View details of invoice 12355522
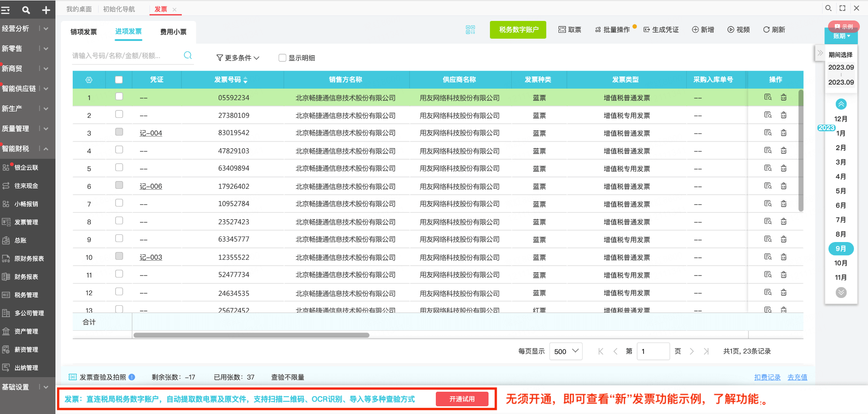 coord(768,257)
